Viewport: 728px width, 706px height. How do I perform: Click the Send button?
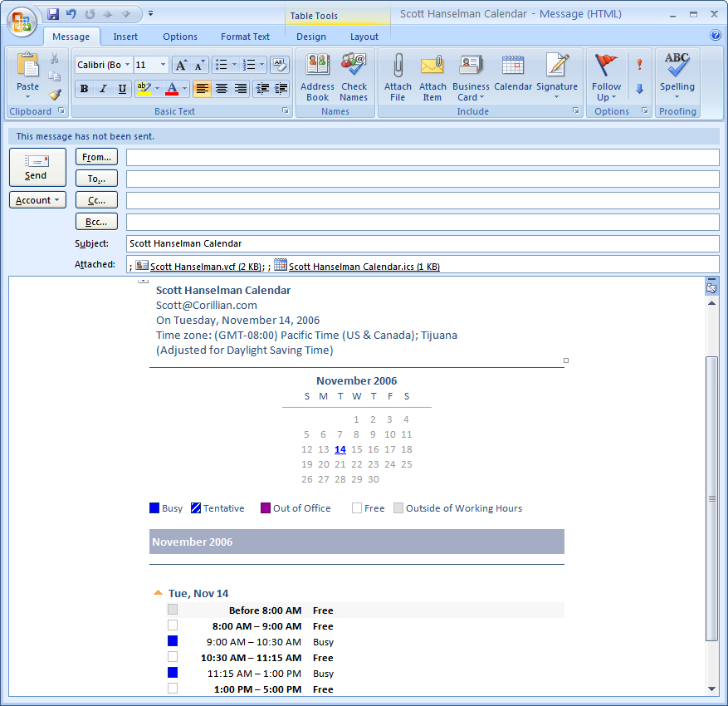tap(37, 167)
